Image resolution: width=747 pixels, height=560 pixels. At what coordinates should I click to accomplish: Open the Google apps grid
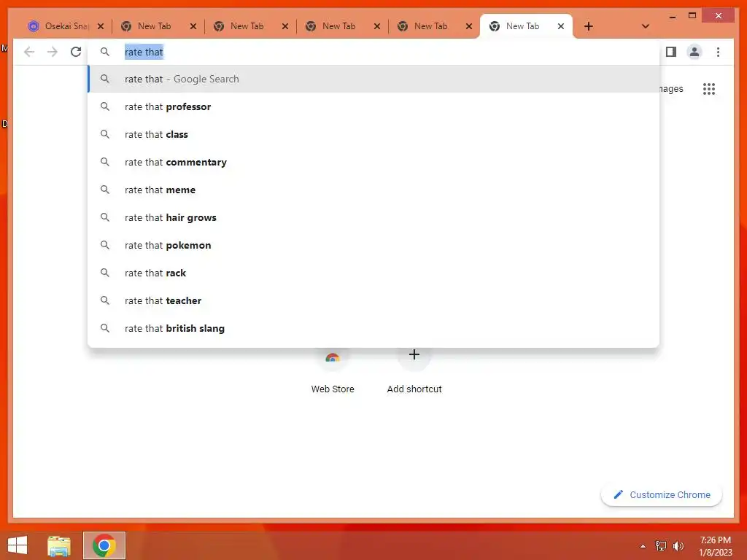pyautogui.click(x=709, y=88)
